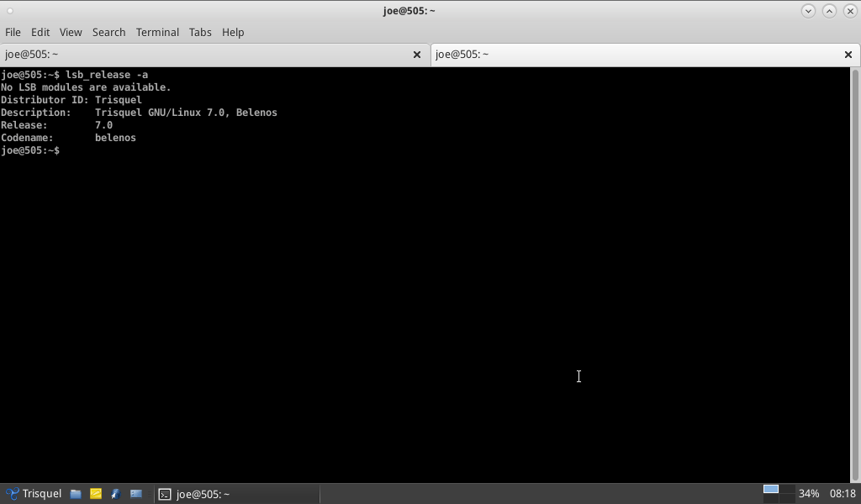
Task: Click the empty joe@505:~$ prompt on the last line
Action: tap(30, 150)
